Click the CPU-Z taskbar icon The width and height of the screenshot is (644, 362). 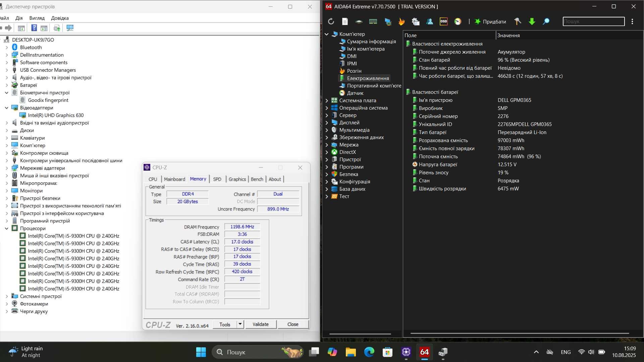click(x=406, y=352)
